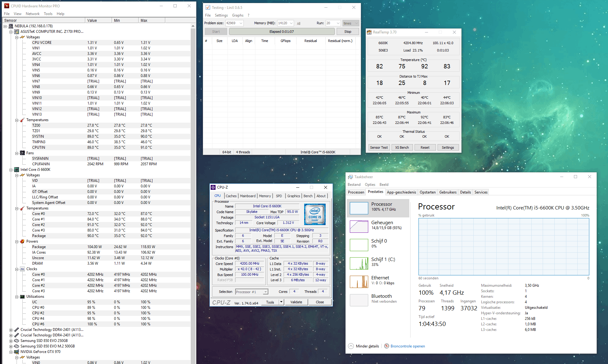Collapse details with Minder details chevron

click(x=351, y=346)
